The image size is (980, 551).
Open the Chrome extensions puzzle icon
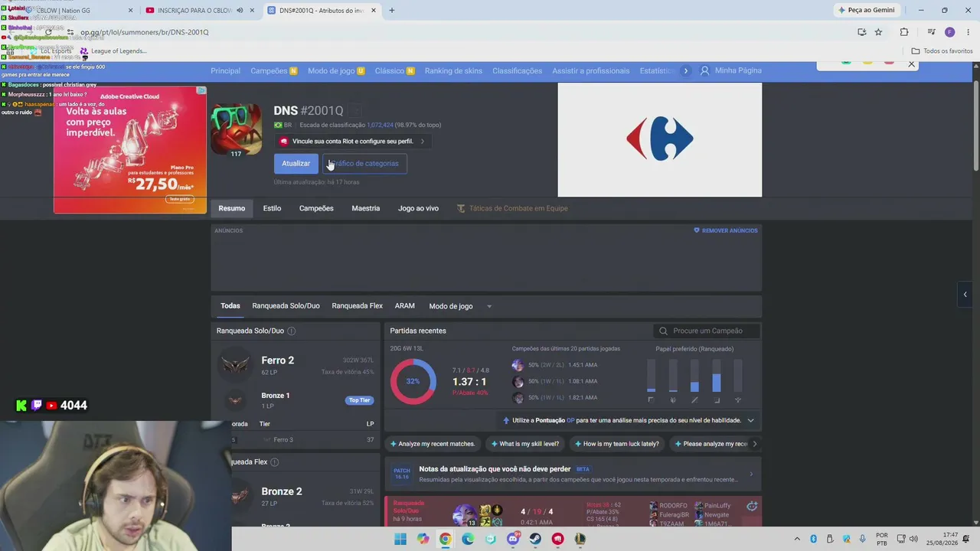pos(904,32)
